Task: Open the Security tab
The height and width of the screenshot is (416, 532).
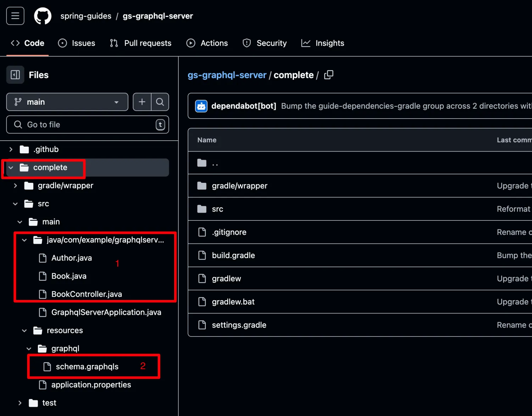Action: coord(265,43)
